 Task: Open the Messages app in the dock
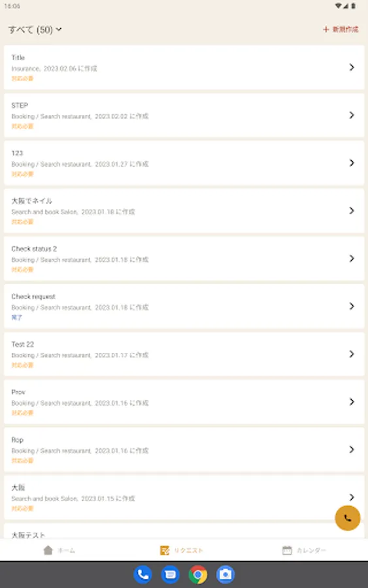pyautogui.click(x=171, y=574)
